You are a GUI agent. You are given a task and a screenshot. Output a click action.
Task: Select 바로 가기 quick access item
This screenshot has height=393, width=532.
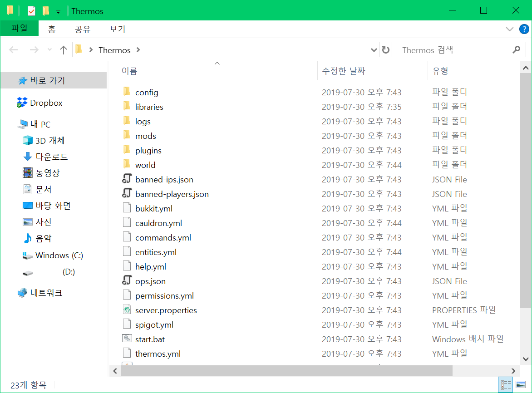coord(54,80)
